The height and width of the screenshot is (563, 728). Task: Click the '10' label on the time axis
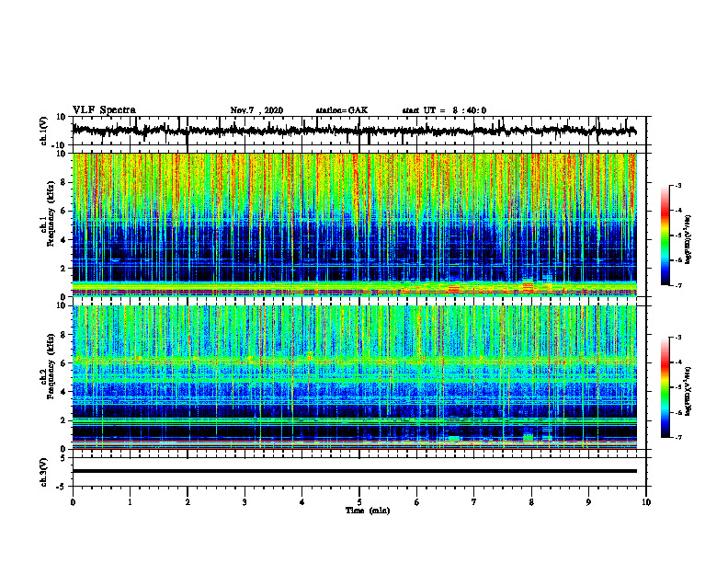[x=646, y=502]
